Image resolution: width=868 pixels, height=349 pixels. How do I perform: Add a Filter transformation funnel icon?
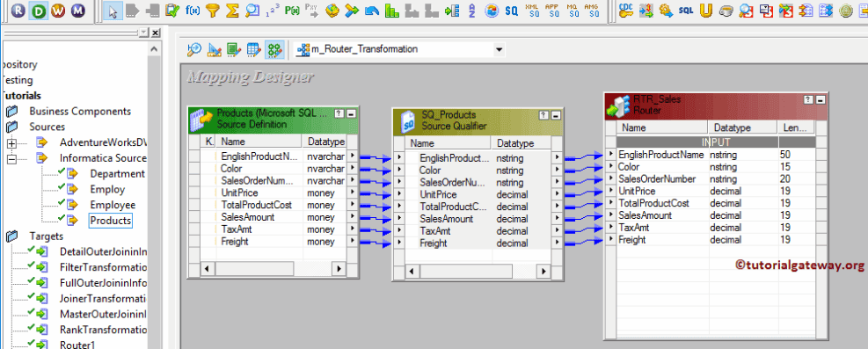(212, 10)
